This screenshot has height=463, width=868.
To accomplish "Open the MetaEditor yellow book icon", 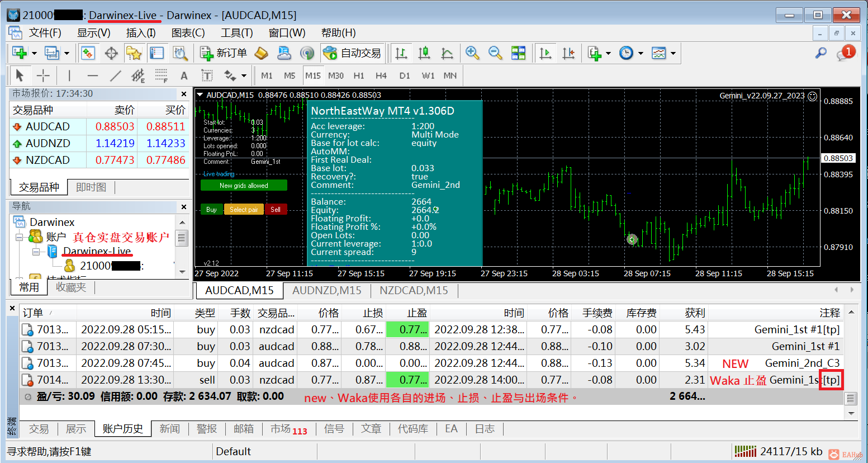I will tap(262, 53).
